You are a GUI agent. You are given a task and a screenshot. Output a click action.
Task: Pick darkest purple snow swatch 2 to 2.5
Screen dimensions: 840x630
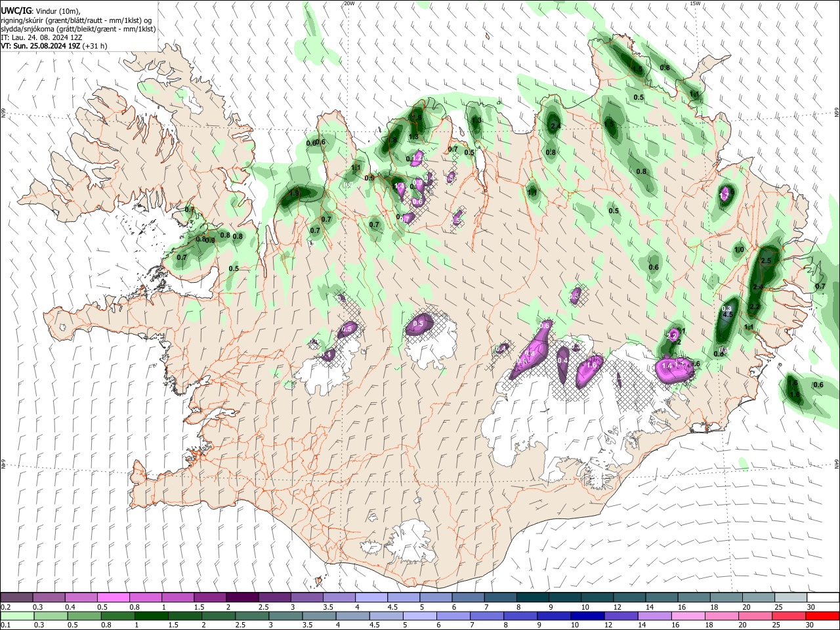pyautogui.click(x=241, y=598)
